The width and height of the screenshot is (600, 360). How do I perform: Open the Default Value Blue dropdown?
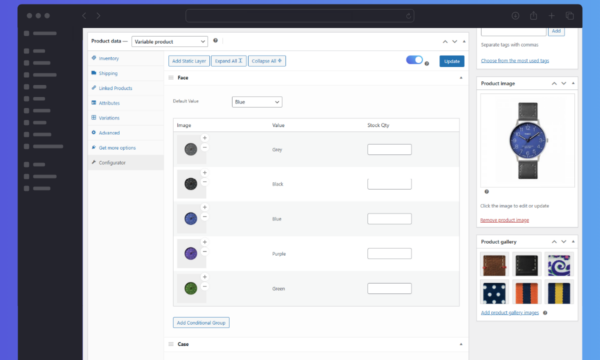pos(257,102)
